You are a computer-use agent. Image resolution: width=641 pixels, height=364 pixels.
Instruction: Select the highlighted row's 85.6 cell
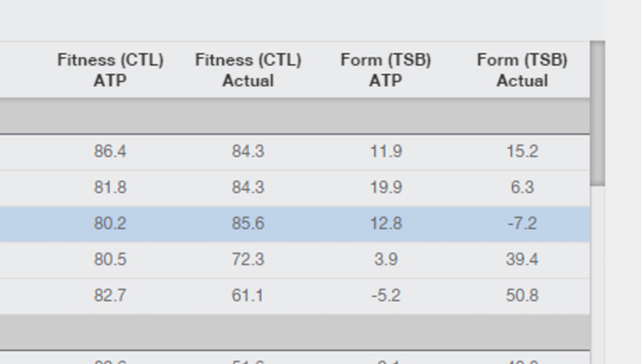[x=248, y=223]
